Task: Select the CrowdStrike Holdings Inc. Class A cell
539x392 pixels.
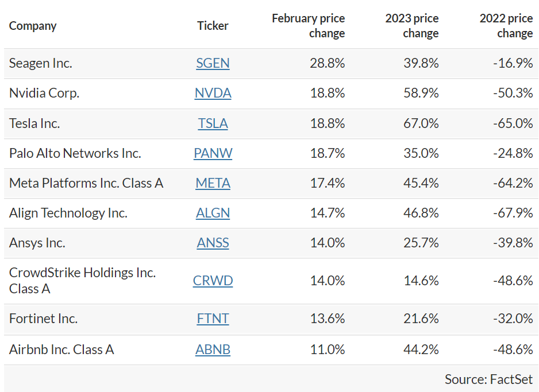Action: click(x=82, y=281)
